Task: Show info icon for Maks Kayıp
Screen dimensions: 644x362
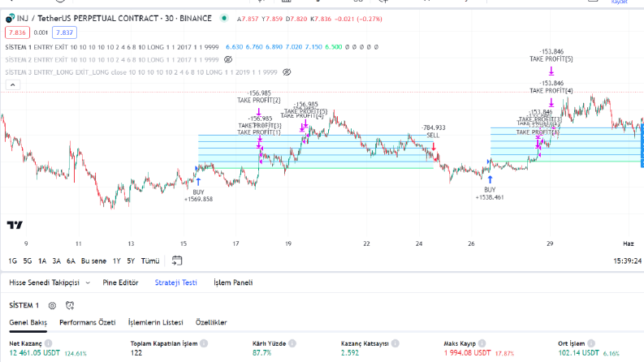Action: coord(482,343)
